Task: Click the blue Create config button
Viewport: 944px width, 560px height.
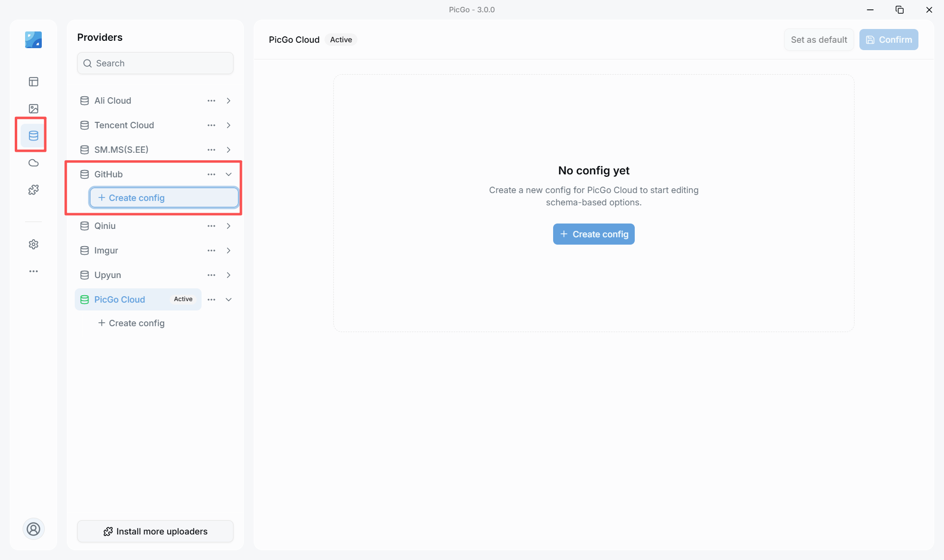Action: pyautogui.click(x=594, y=234)
